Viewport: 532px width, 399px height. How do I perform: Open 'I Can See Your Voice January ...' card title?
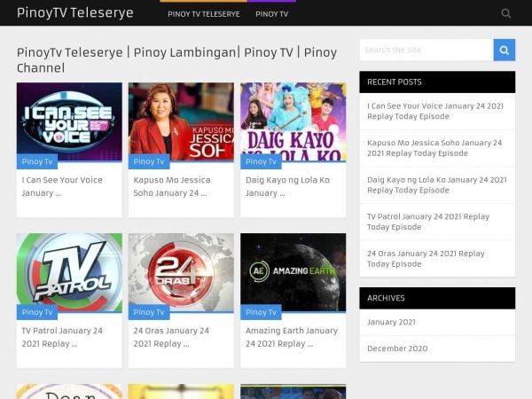point(62,186)
